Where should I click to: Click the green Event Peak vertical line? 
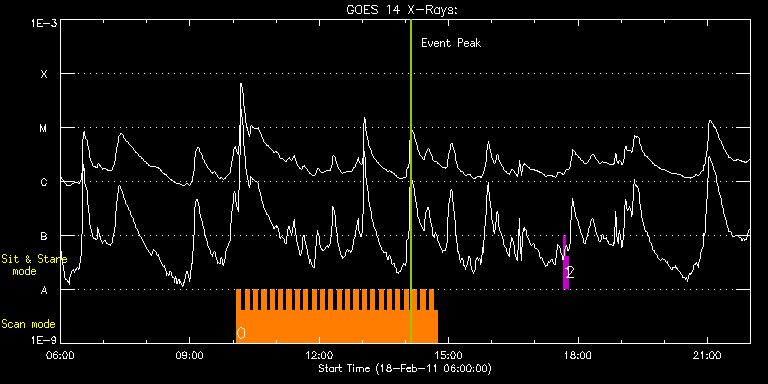(x=411, y=181)
